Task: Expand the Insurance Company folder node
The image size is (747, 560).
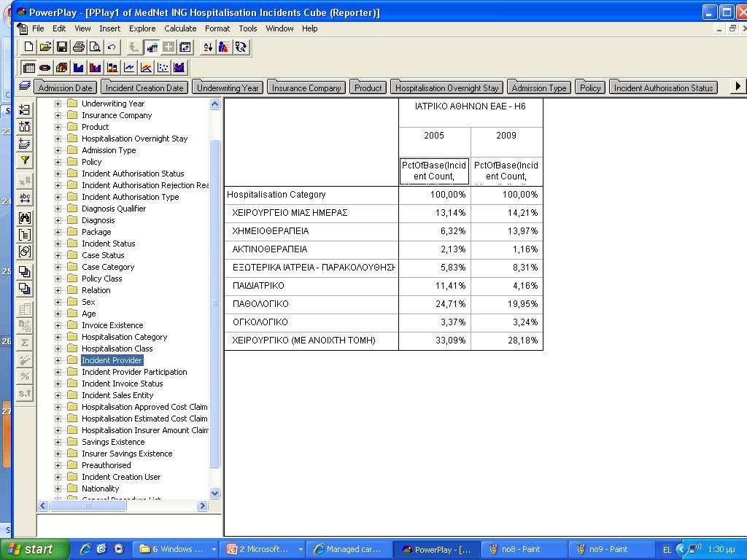Action: (x=58, y=115)
